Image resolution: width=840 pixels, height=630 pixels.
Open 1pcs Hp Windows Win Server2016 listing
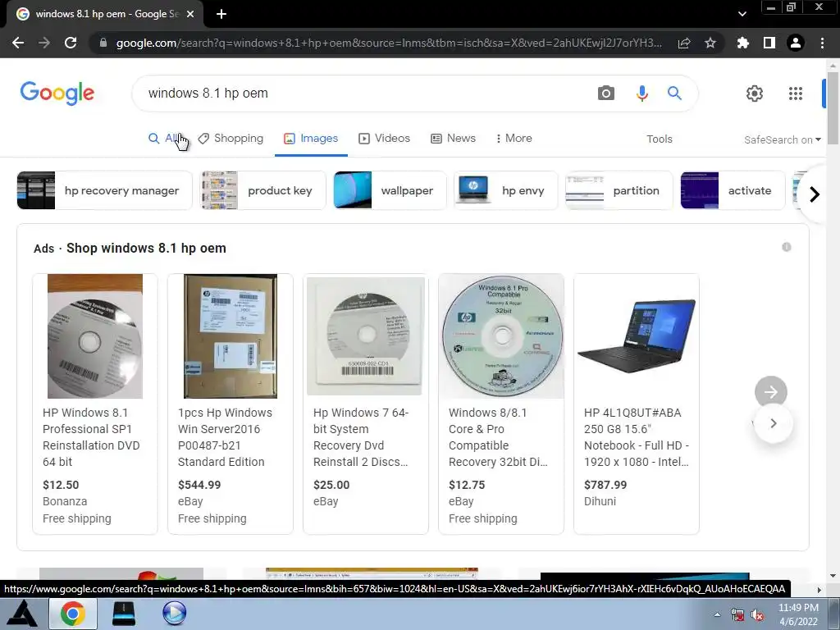[x=225, y=437]
